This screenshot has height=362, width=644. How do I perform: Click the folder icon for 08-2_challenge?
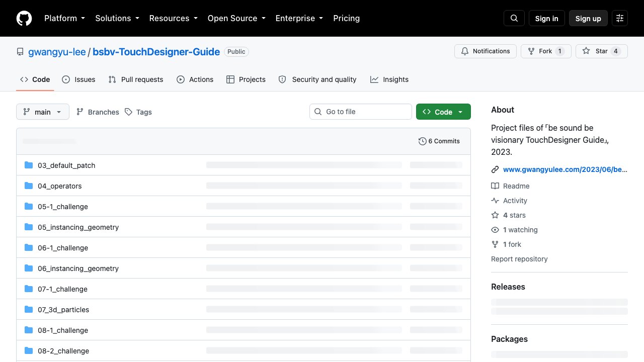pos(29,351)
